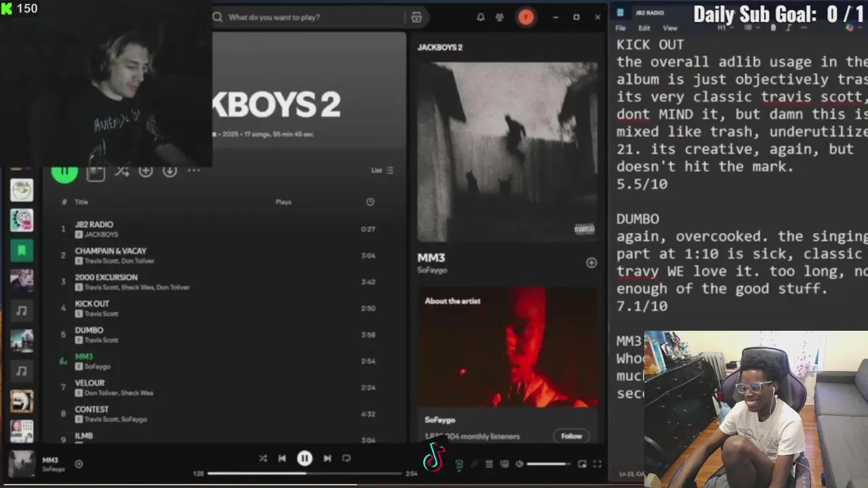Open the View menu in Notepad

point(670,28)
